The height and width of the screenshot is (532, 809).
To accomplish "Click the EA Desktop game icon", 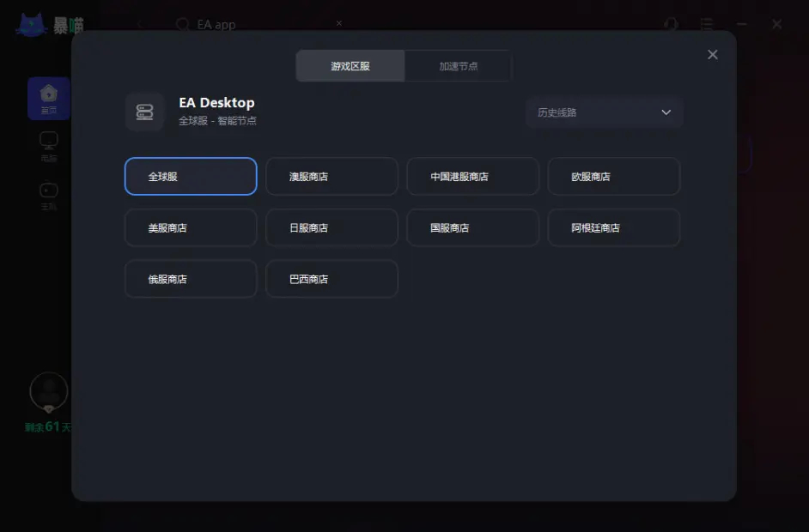I will (144, 112).
